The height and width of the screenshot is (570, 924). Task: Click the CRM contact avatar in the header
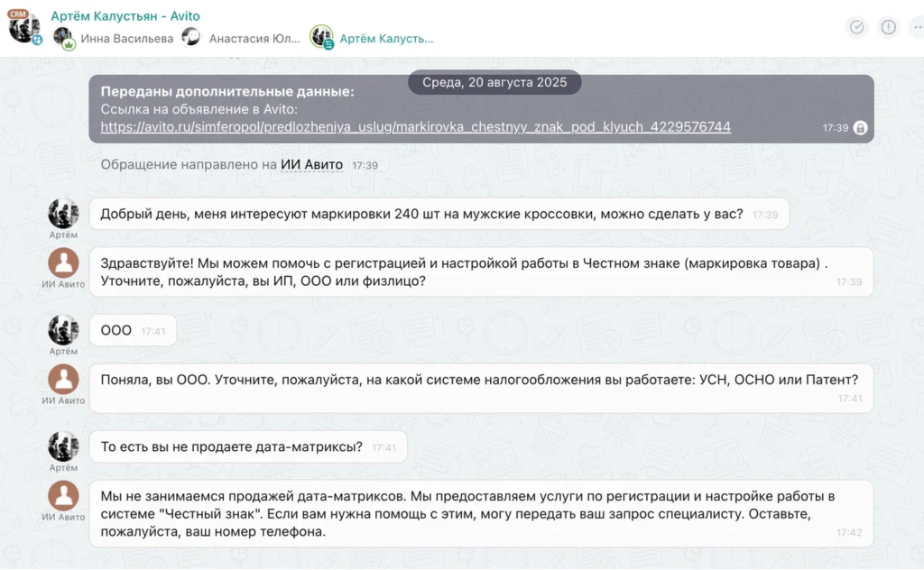(x=23, y=26)
